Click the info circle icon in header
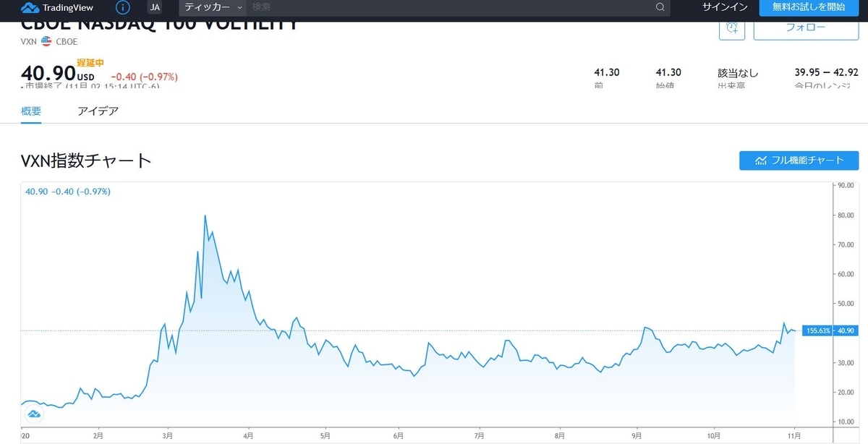This screenshot has width=868, height=444. 123,8
